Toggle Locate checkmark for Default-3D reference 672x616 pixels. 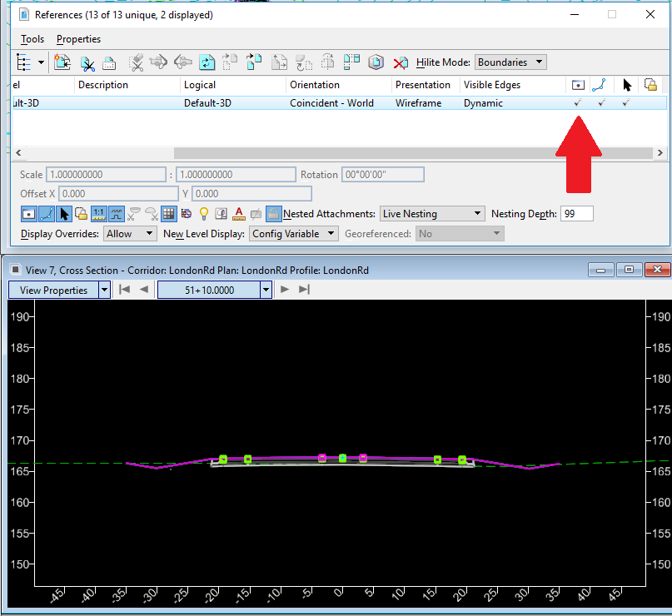tap(626, 103)
